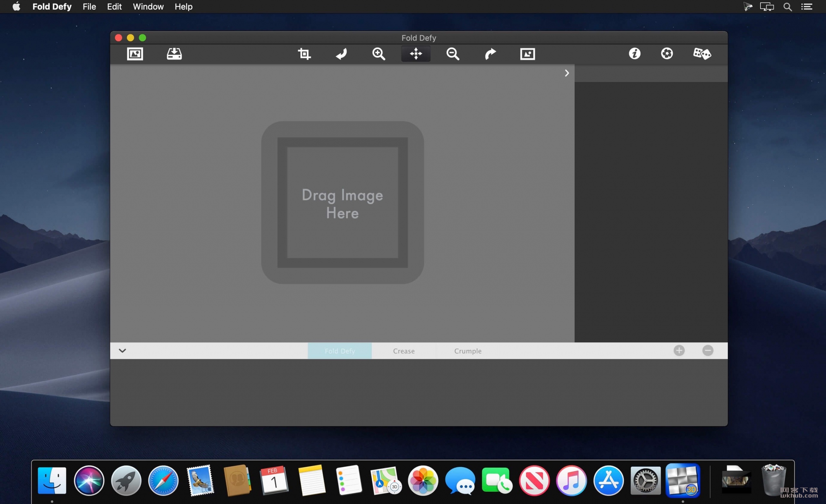
Task: Open image with the picture frame icon
Action: pyautogui.click(x=135, y=54)
